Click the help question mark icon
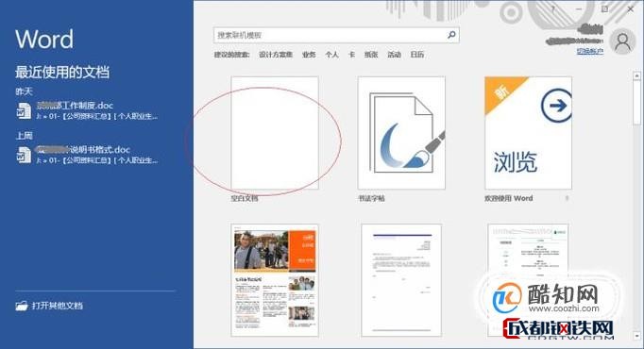 pyautogui.click(x=553, y=9)
